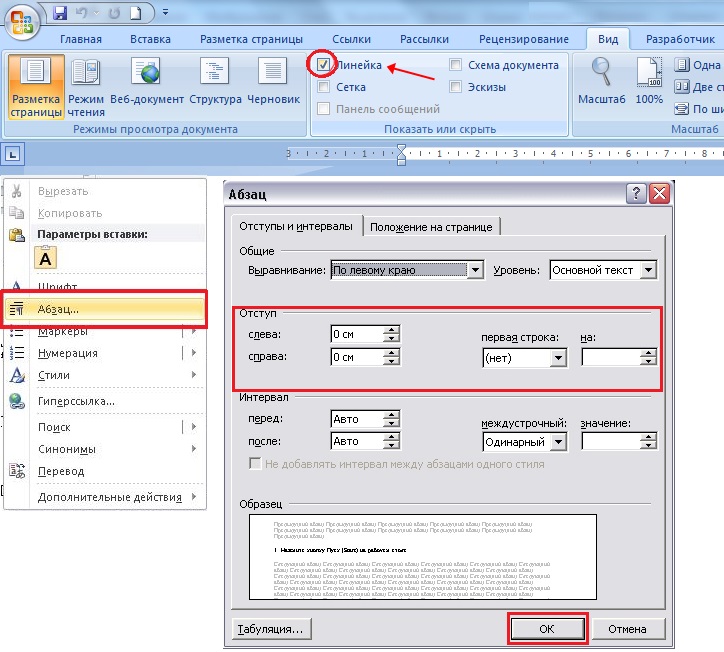Switch to Web-document view mode

[x=147, y=80]
